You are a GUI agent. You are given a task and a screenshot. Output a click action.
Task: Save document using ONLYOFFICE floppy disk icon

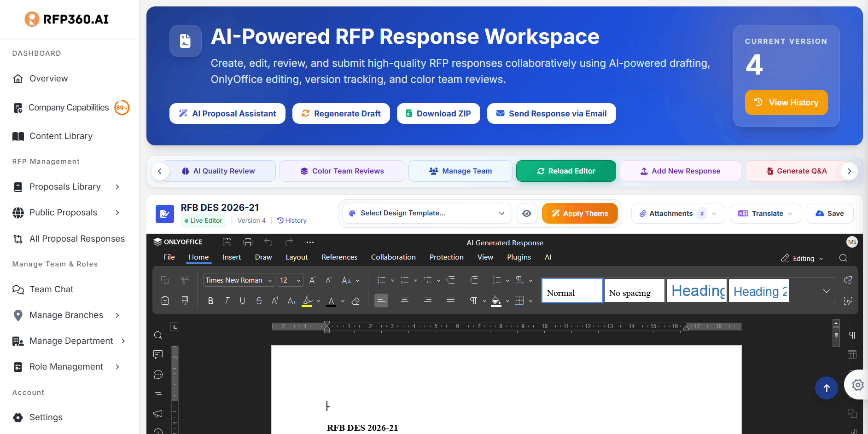(x=227, y=242)
